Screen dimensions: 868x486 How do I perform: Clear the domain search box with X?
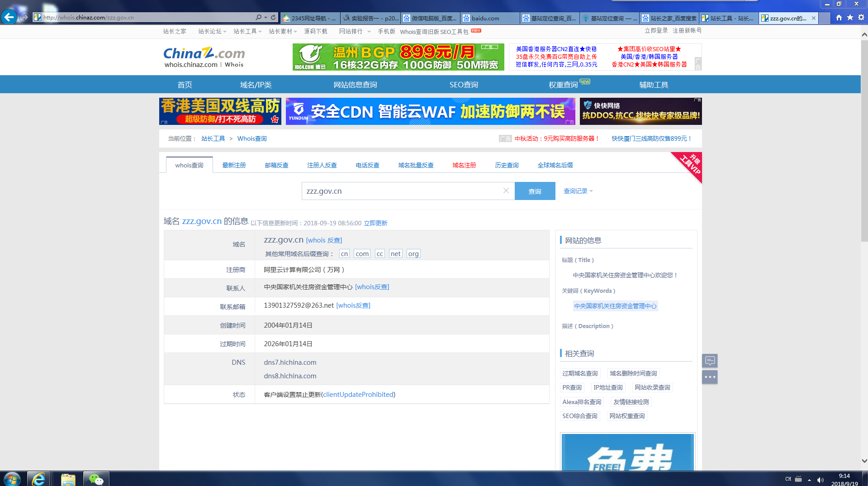[x=506, y=191]
